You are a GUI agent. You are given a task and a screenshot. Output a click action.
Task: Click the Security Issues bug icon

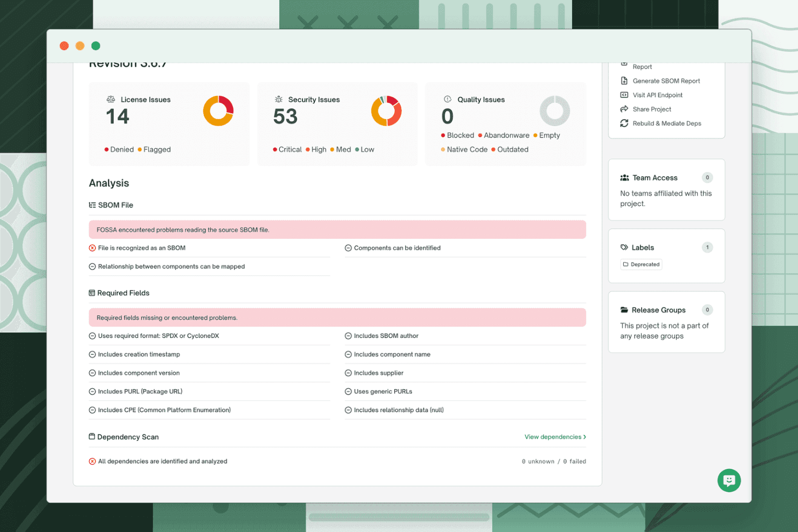tap(278, 99)
